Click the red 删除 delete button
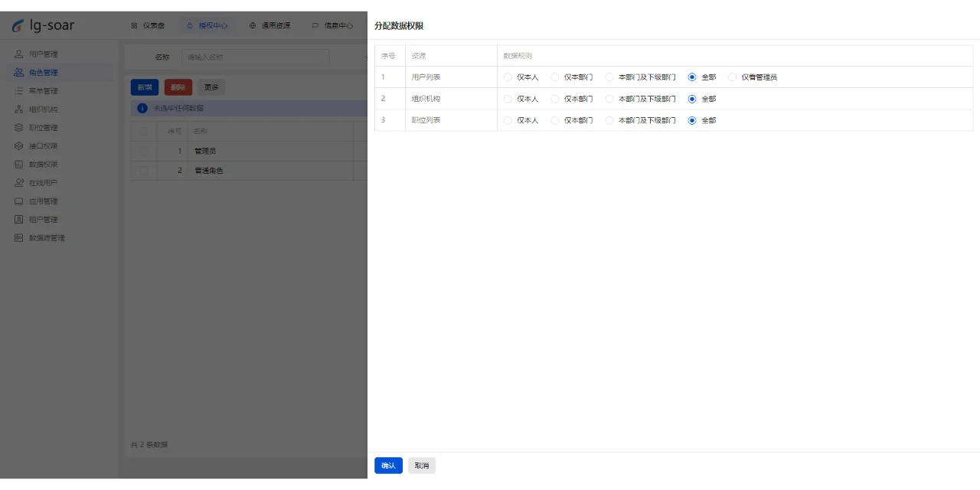This screenshot has height=490, width=980. click(x=178, y=87)
